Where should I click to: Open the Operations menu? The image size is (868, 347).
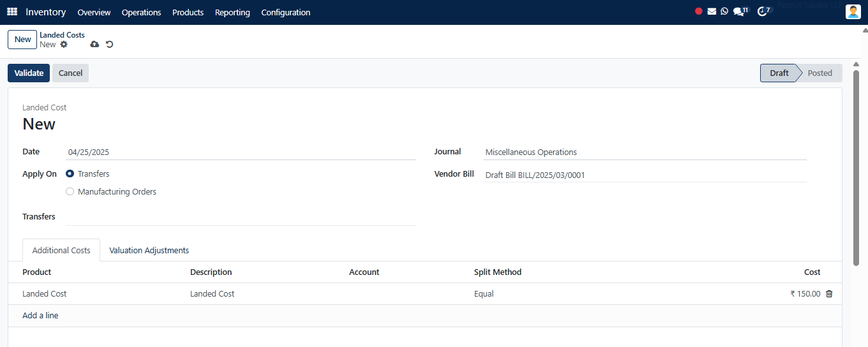click(x=141, y=12)
